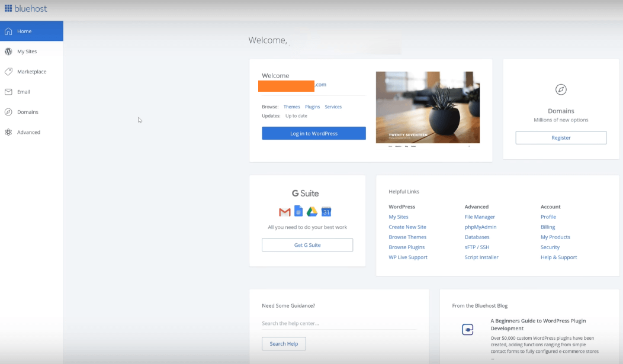Click the Home house icon in the sidebar
The image size is (623, 364).
(x=8, y=31)
